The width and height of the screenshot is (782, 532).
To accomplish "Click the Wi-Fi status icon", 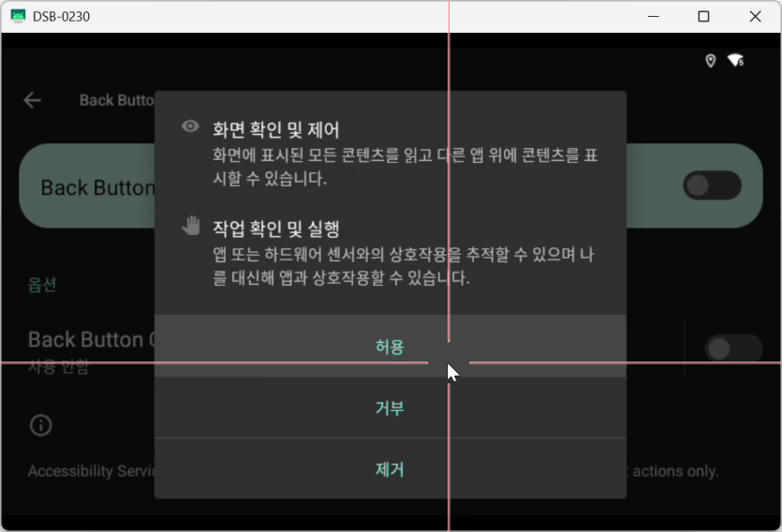I will pyautogui.click(x=735, y=61).
